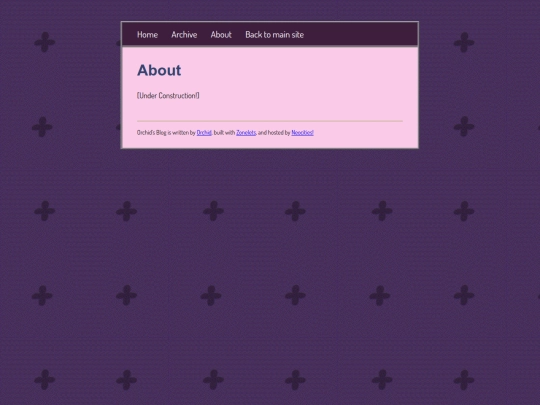This screenshot has width=540, height=405.
Task: Select the About nav item
Action: click(x=221, y=34)
